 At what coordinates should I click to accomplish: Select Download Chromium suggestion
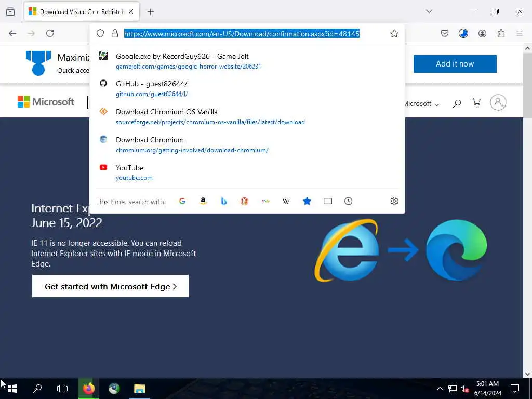click(x=247, y=144)
